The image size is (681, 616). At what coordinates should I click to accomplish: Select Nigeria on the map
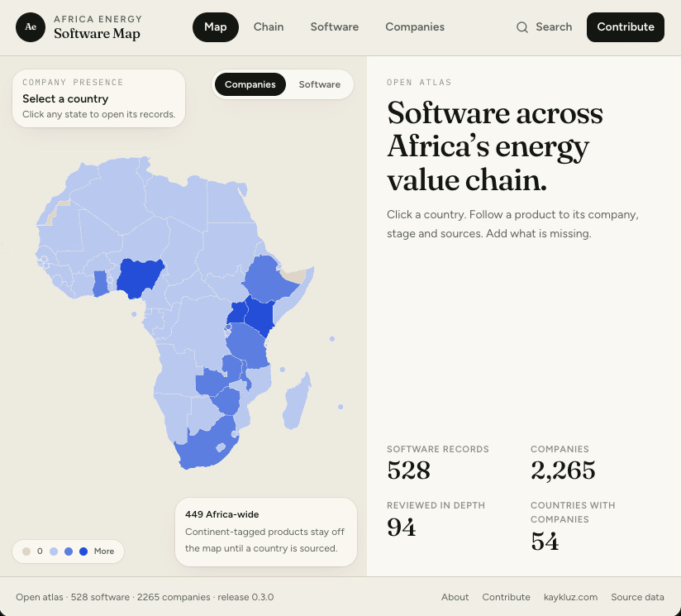pos(138,279)
